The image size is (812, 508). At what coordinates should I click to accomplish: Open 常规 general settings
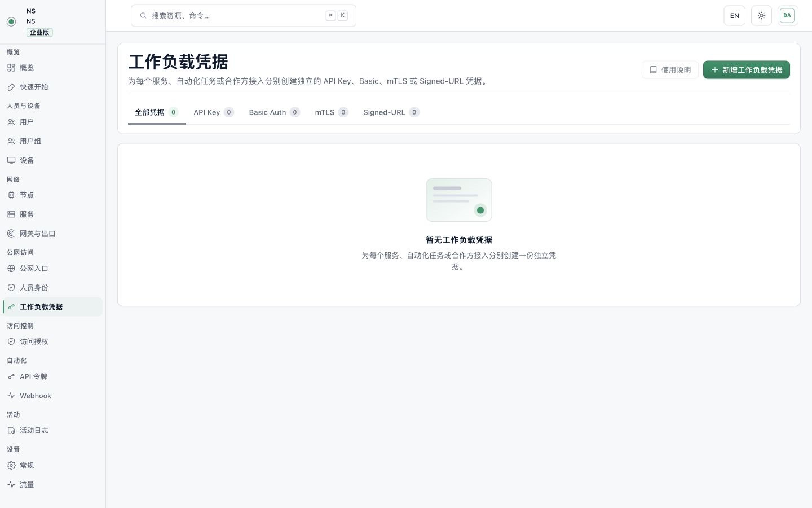pyautogui.click(x=52, y=466)
